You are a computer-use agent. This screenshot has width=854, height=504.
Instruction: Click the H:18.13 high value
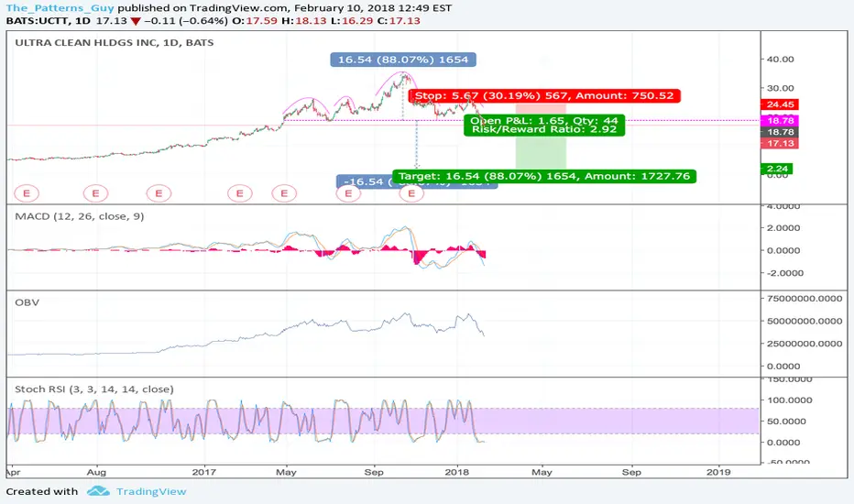(x=303, y=21)
